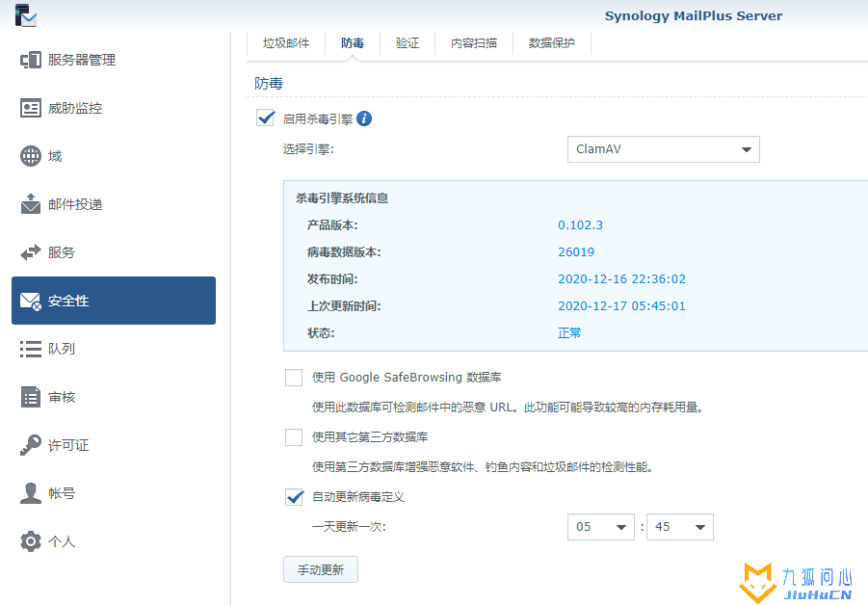868x605 pixels.
Task: Click virus database version 26019
Action: (576, 252)
